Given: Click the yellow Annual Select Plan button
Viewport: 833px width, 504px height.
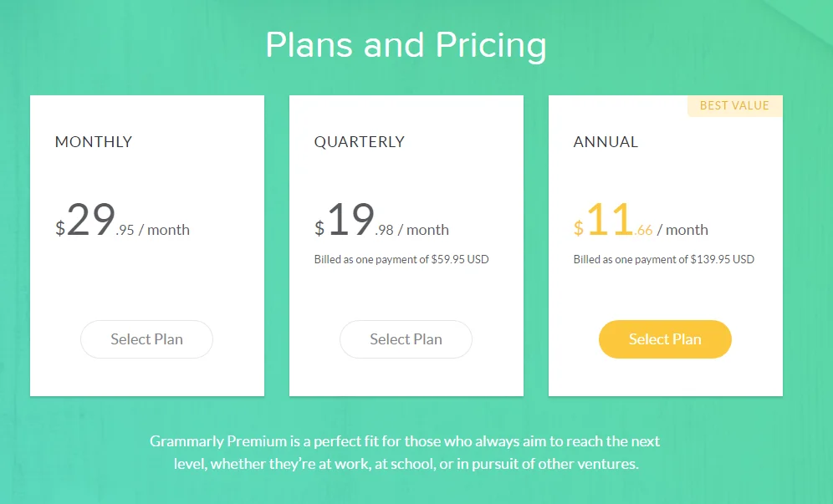Looking at the screenshot, I should [x=665, y=339].
